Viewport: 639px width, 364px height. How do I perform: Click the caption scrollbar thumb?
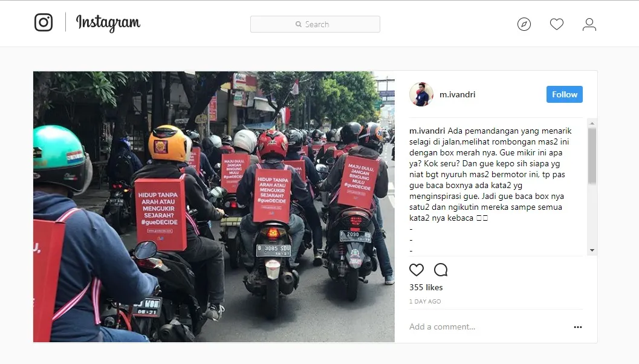[x=592, y=156]
